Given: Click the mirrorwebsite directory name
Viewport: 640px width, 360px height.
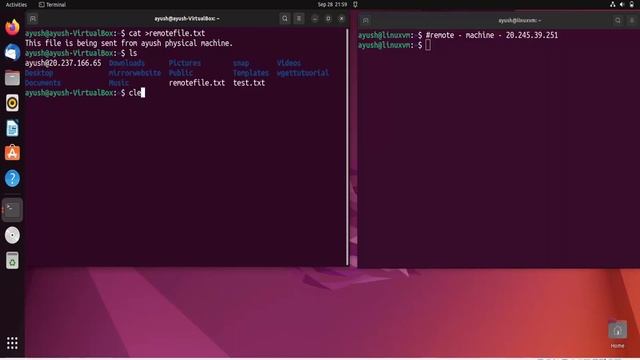Looking at the screenshot, I should coord(135,73).
